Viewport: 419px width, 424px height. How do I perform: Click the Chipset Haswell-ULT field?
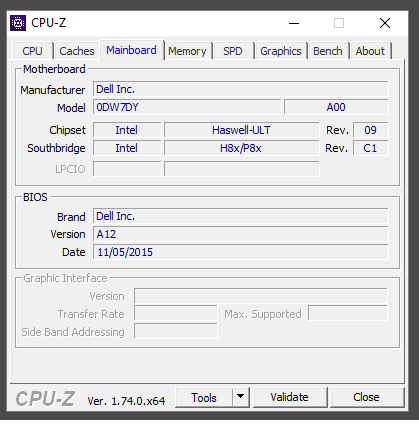[x=241, y=130]
